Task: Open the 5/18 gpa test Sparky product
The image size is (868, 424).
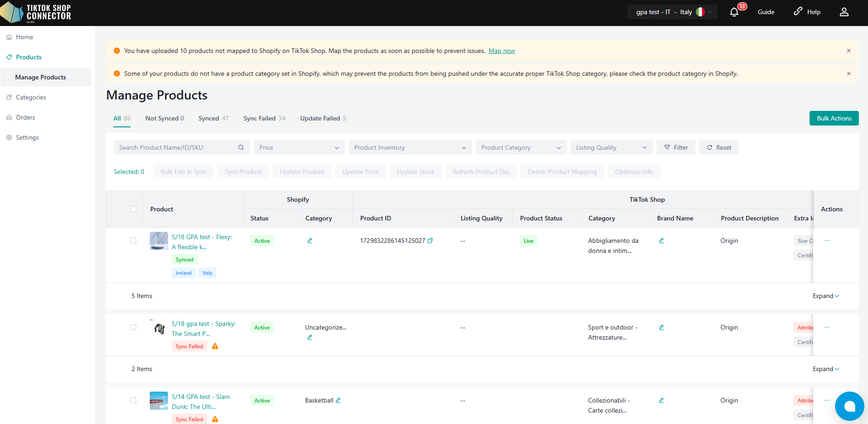Action: pos(204,329)
